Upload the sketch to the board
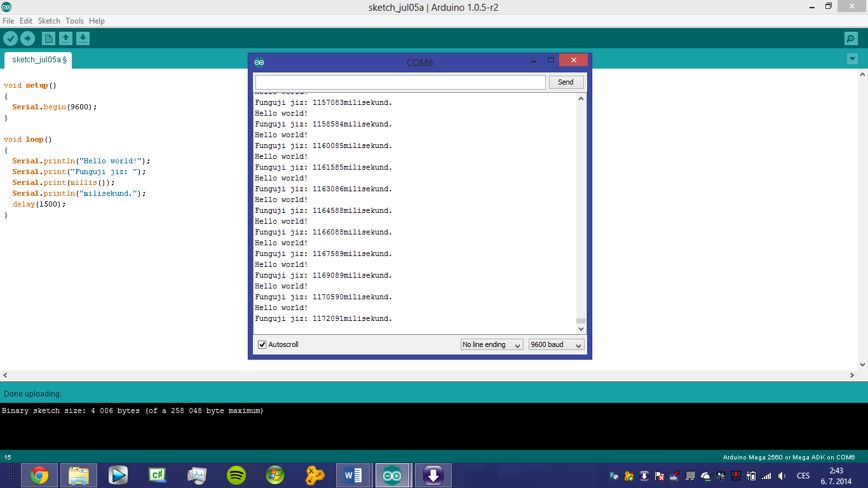Screen dimensions: 868x488 [x=27, y=38]
